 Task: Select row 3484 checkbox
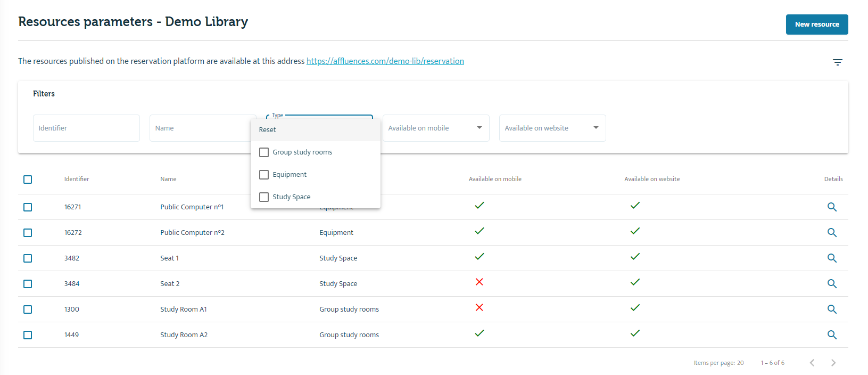pyautogui.click(x=28, y=284)
